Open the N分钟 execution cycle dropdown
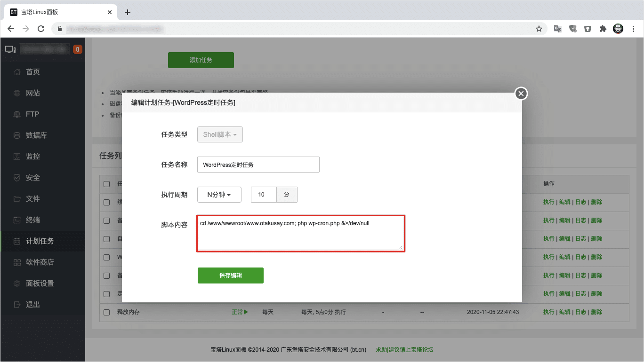 point(219,195)
